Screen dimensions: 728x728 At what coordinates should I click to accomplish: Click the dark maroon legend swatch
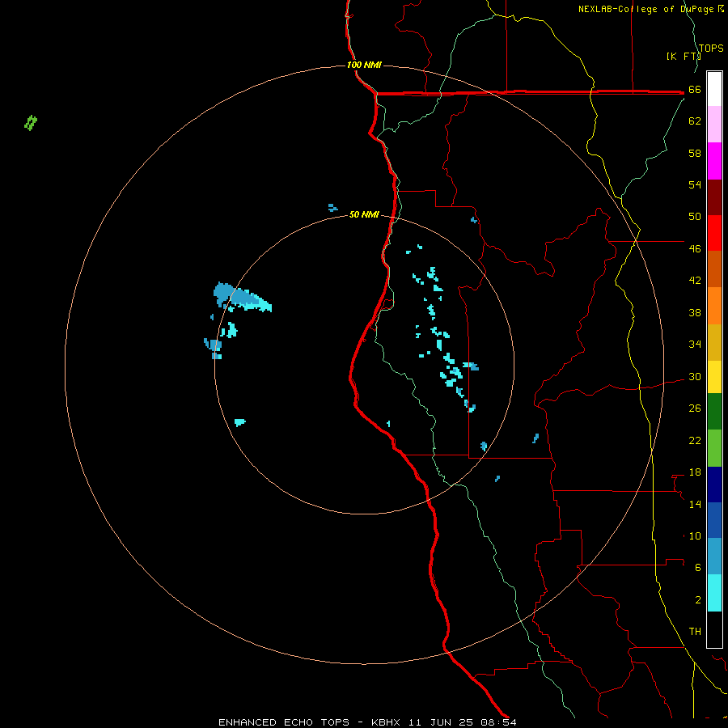click(714, 197)
